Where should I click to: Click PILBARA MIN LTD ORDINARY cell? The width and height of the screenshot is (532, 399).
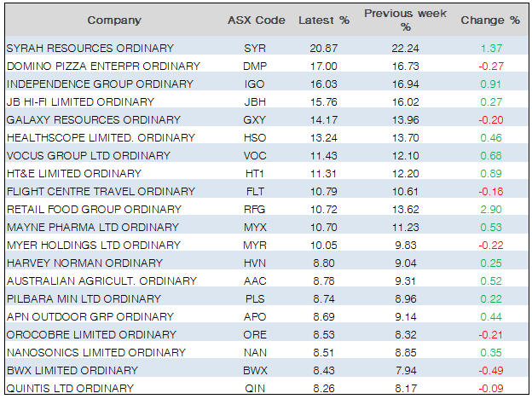[84, 298]
